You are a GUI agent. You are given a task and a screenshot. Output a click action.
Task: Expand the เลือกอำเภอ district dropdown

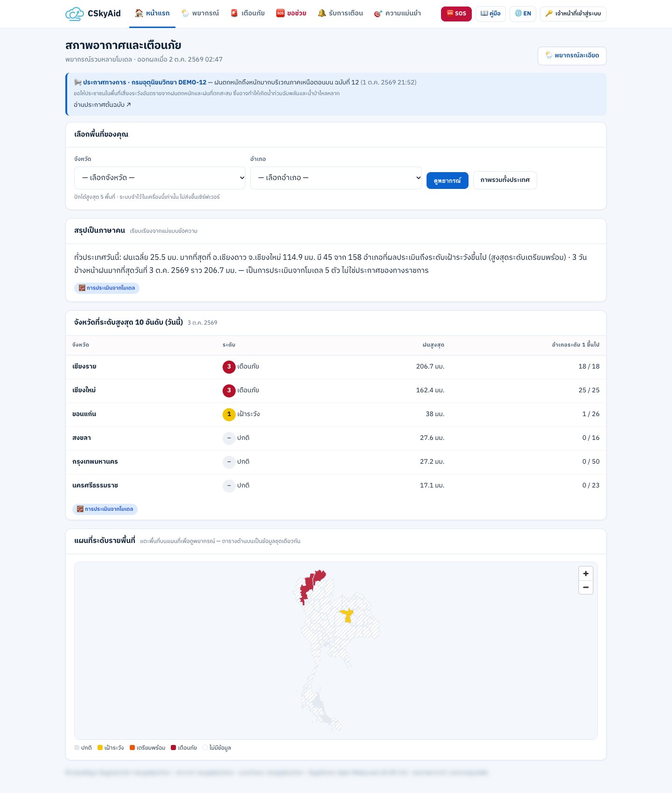(336, 178)
